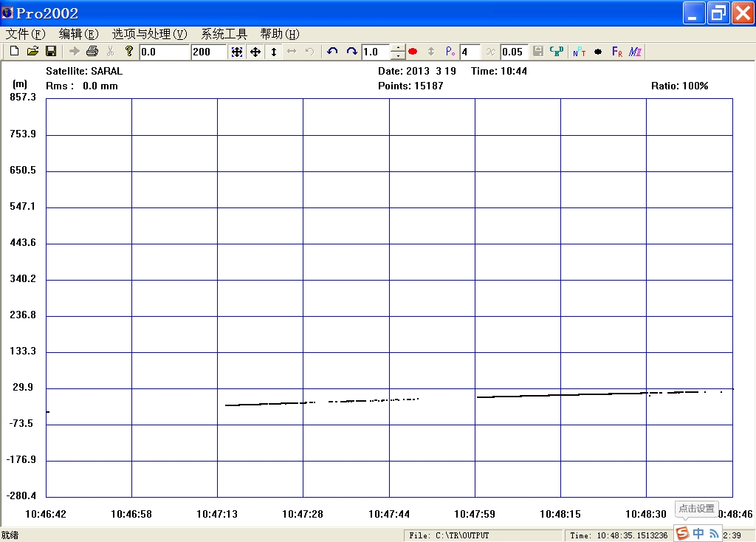
Task: Click the blue clockwise curved arrow icon
Action: coord(351,51)
